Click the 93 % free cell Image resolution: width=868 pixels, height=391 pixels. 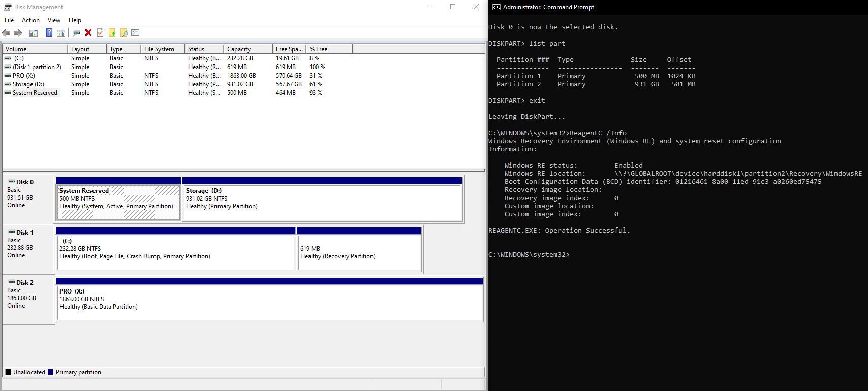(x=316, y=93)
